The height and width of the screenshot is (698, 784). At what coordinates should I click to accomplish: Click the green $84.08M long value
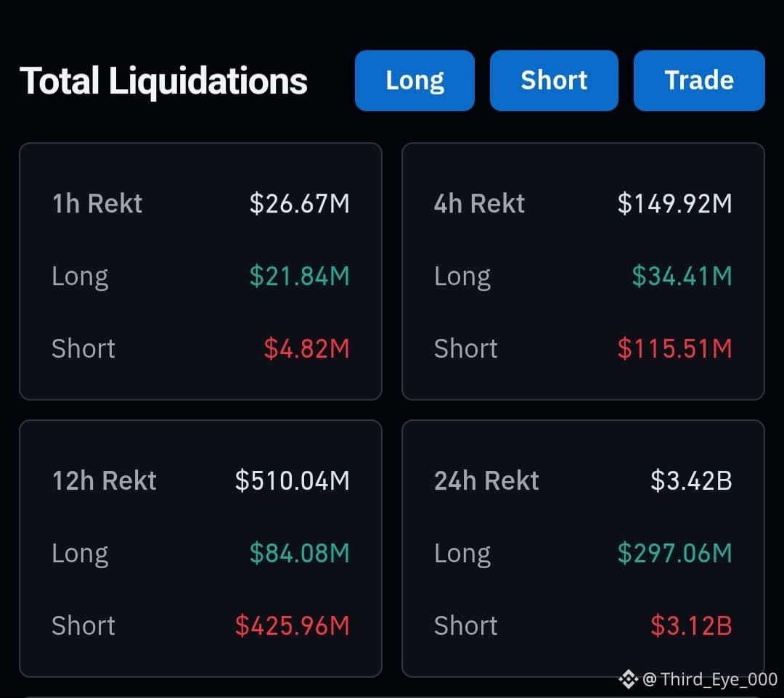coord(300,553)
